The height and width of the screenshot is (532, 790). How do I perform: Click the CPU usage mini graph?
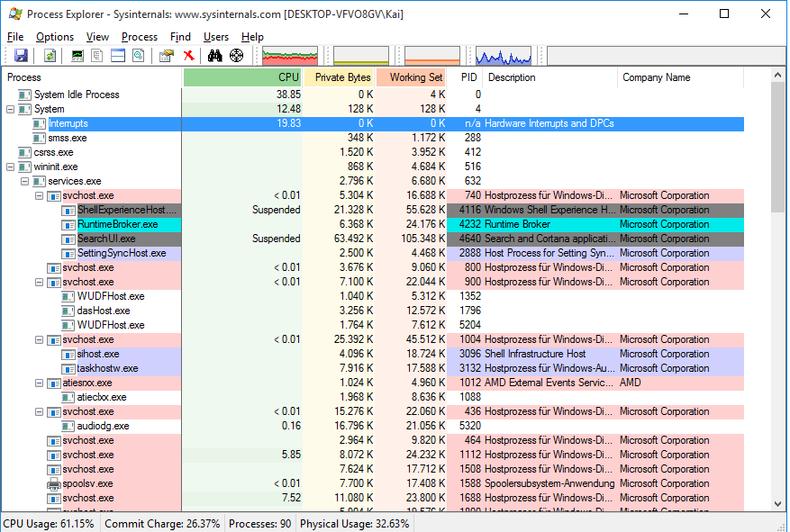290,56
